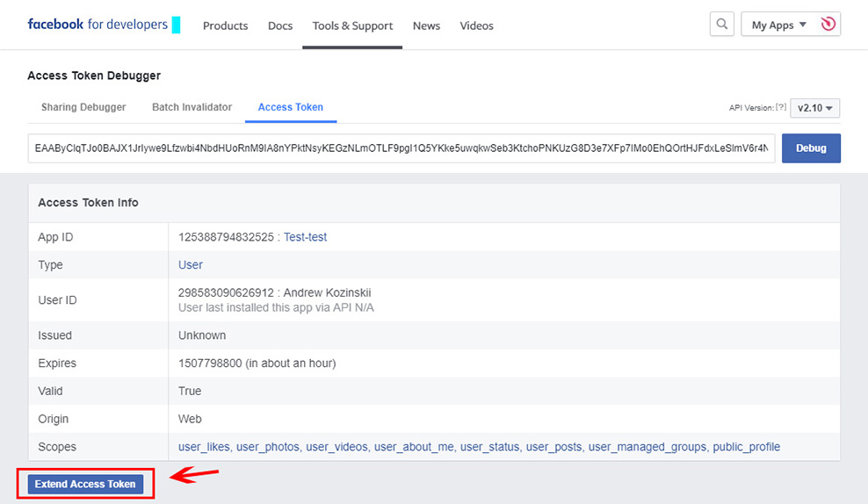Click the App ID number 125388794832525
This screenshot has height=504, width=868.
[226, 237]
